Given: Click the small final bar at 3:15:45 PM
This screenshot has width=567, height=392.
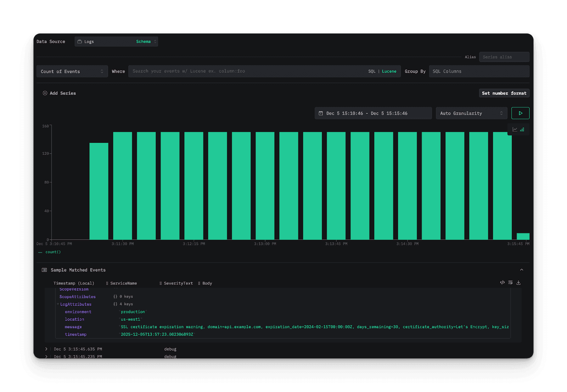Looking at the screenshot, I should [x=523, y=236].
